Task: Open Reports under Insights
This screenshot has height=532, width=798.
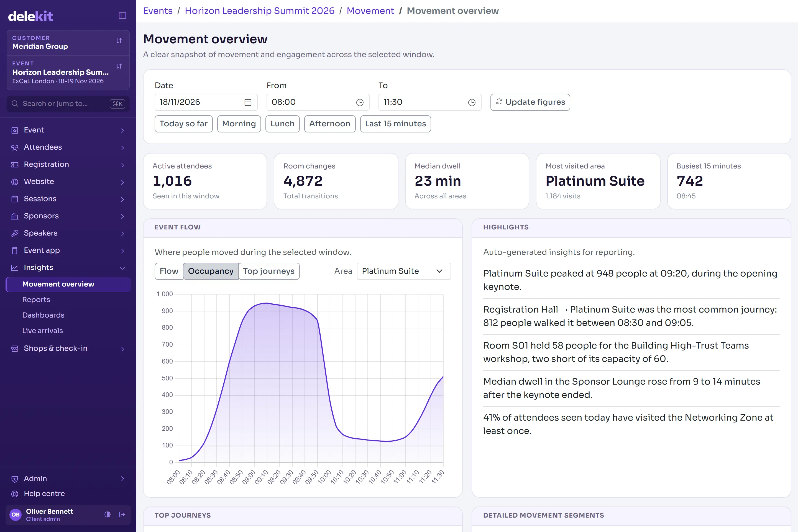Action: [x=36, y=300]
